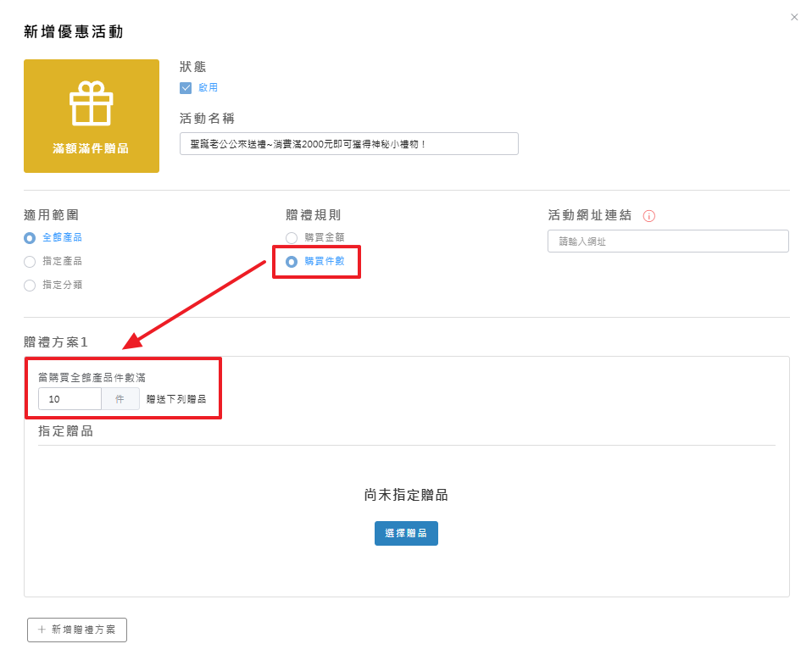Select the 全館產品 radio option
812x655 pixels.
[x=30, y=238]
